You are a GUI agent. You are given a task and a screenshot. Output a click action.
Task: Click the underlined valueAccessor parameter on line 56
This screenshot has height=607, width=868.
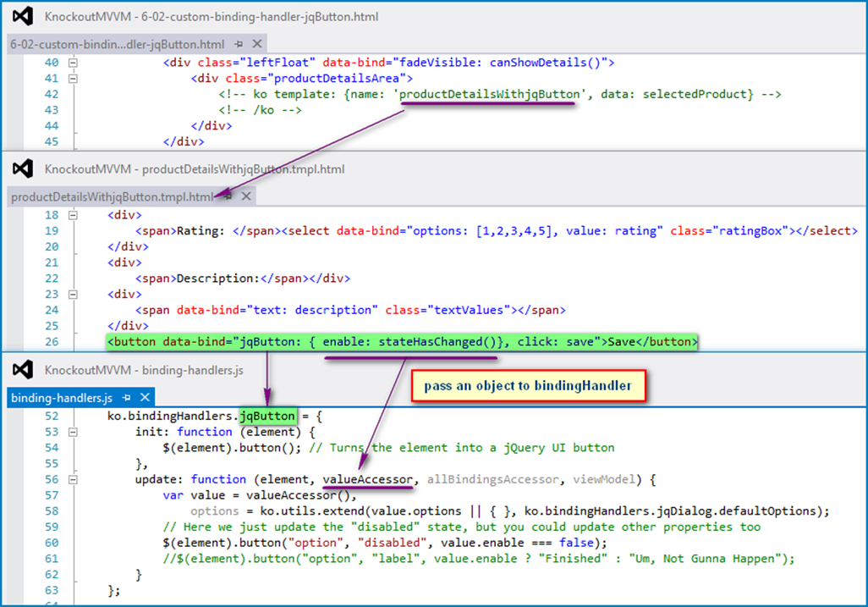pyautogui.click(x=370, y=480)
